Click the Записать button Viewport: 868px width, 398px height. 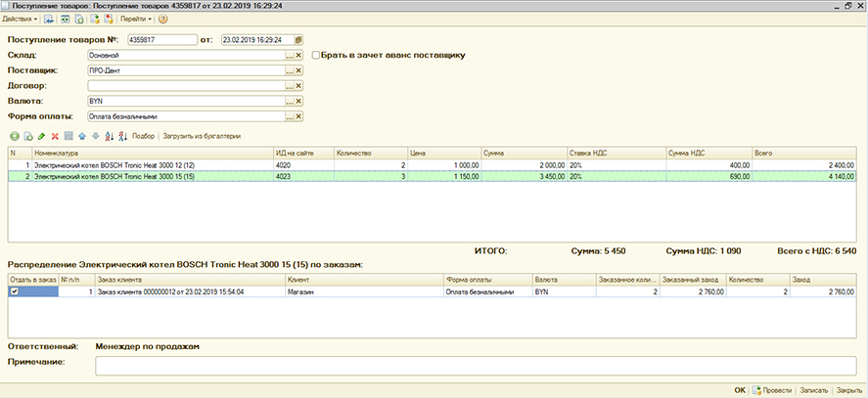click(x=813, y=390)
